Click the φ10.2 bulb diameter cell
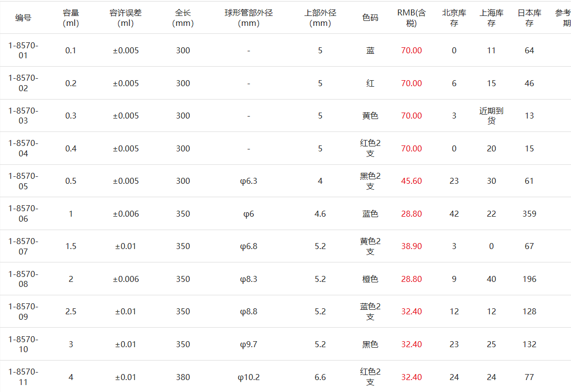 [249, 377]
